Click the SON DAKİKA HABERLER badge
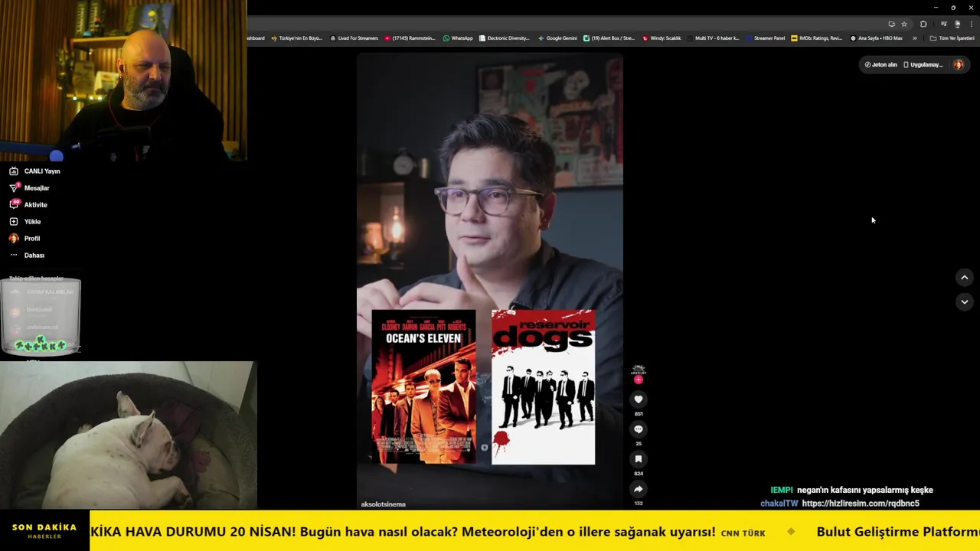The image size is (980, 551). (x=44, y=531)
